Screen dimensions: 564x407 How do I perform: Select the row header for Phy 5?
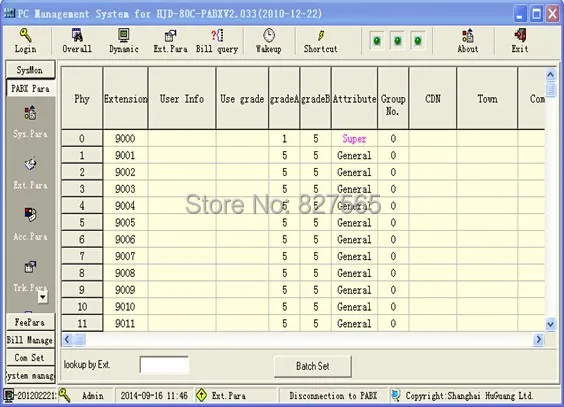pyautogui.click(x=82, y=223)
